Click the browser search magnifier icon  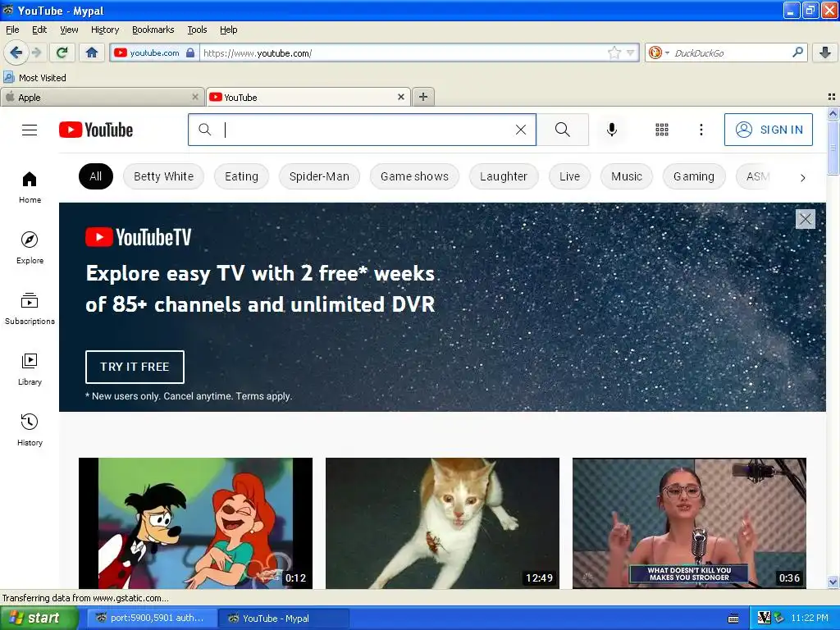[x=797, y=52]
